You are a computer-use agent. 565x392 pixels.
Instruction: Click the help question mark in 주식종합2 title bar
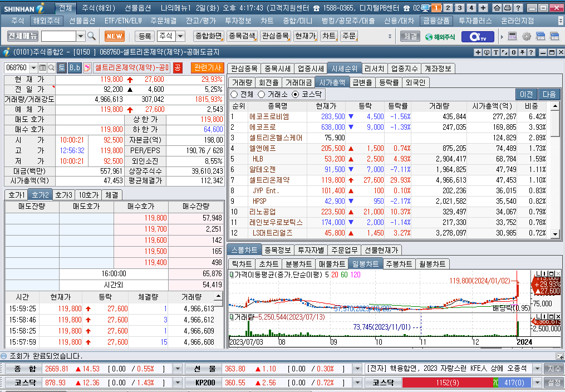pyautogui.click(x=531, y=52)
